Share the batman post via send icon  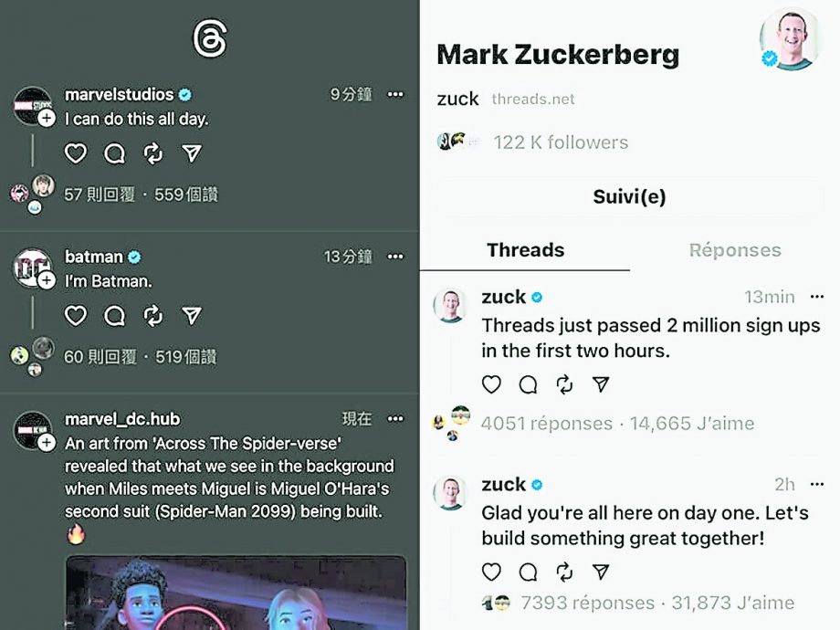[x=192, y=316]
